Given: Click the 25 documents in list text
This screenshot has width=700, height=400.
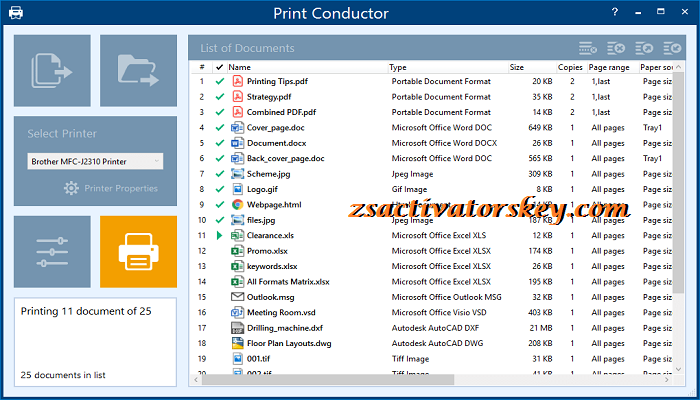Looking at the screenshot, I should coord(63,375).
